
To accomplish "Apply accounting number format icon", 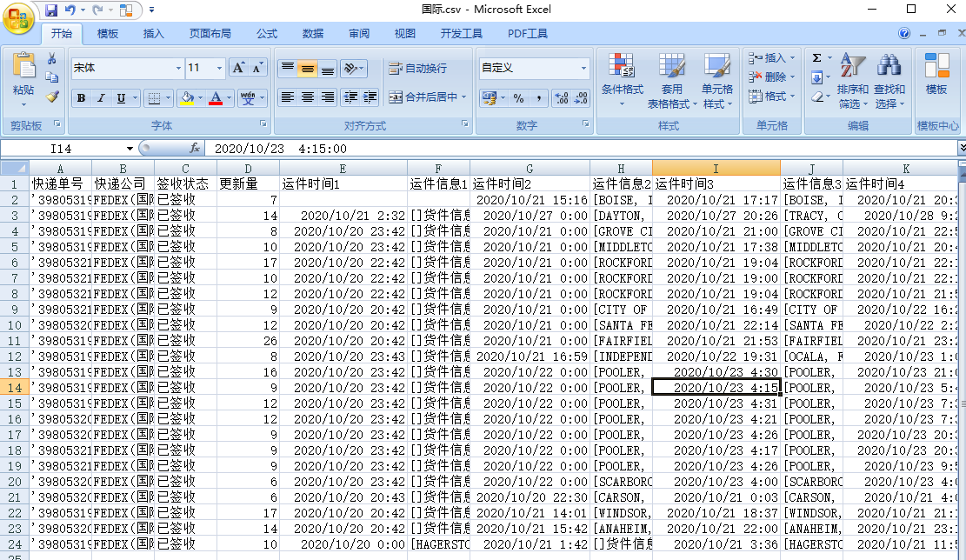I will [490, 98].
